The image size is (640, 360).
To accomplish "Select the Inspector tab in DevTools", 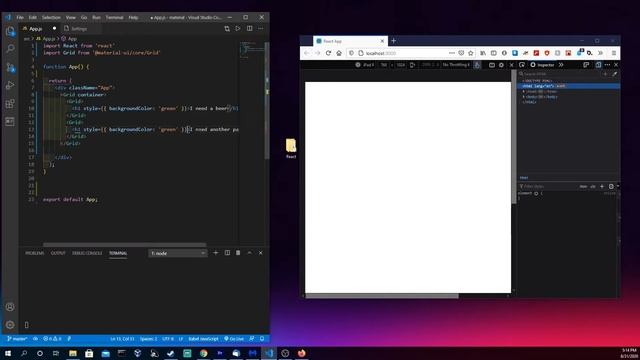I will pos(542,65).
